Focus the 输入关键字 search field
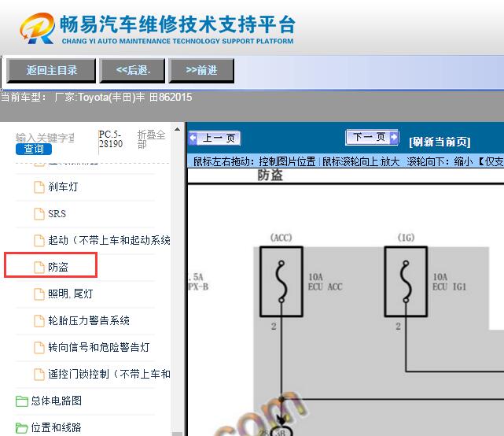The height and width of the screenshot is (436, 504). 45,138
